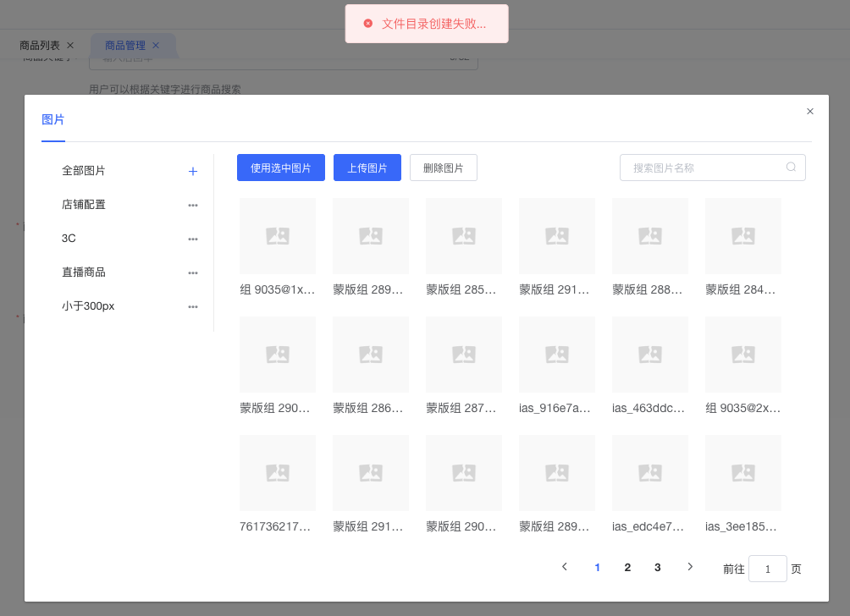The height and width of the screenshot is (616, 850).
Task: Click the search magnifier icon
Action: click(791, 168)
